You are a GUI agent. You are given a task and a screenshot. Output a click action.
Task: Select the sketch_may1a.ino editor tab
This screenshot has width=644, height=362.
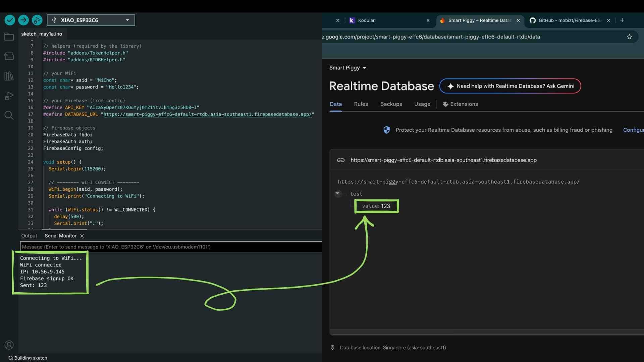tap(42, 34)
